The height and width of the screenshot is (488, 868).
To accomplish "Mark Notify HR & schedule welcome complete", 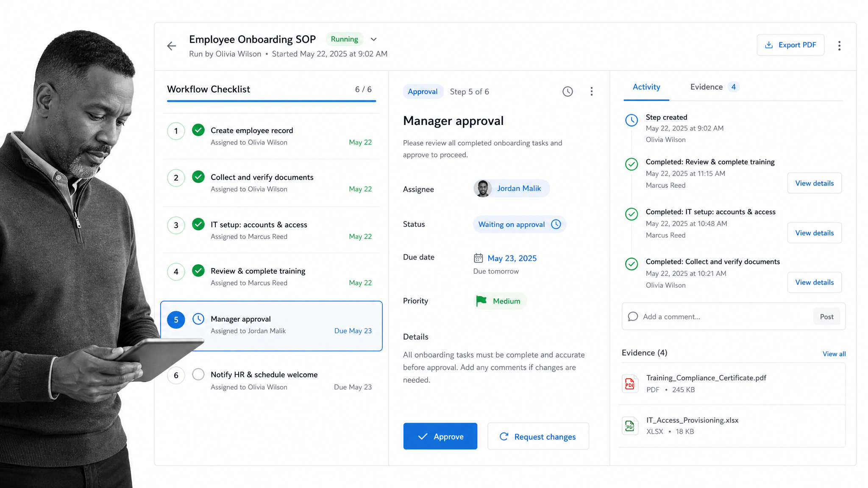I will click(x=198, y=374).
